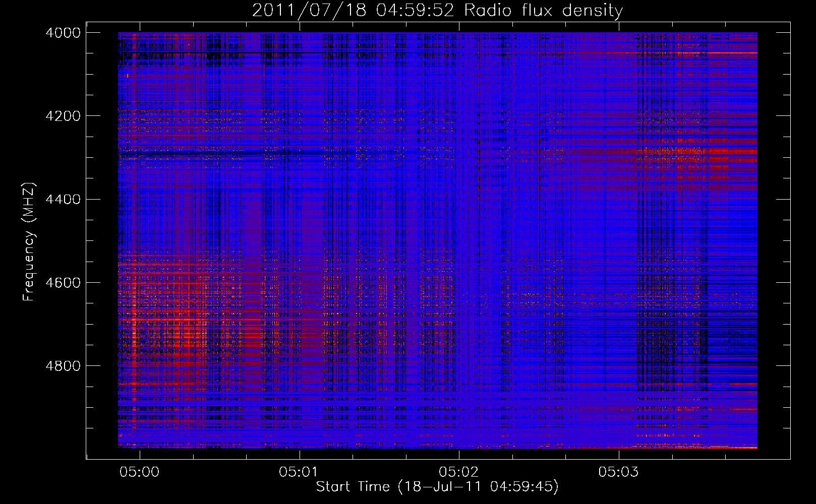
Task: Click the 4800 frequency tick label
Action: 63,365
